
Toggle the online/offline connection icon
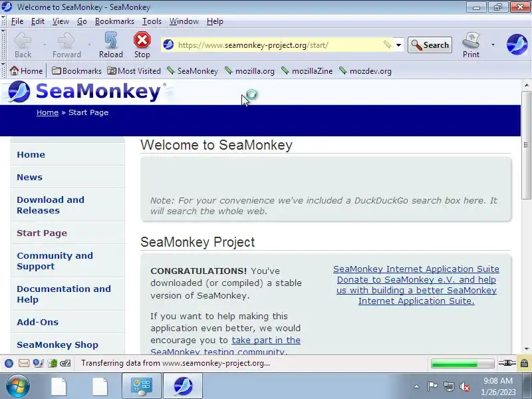(507, 363)
